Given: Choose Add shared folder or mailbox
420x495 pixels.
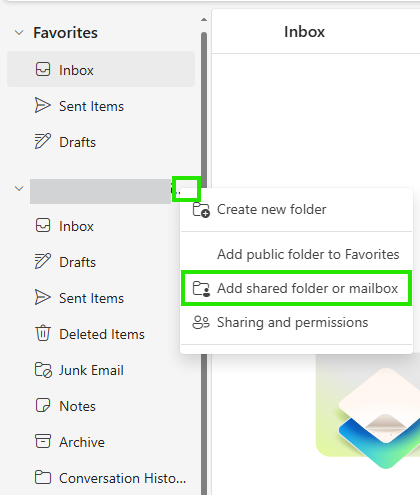Looking at the screenshot, I should [296, 288].
